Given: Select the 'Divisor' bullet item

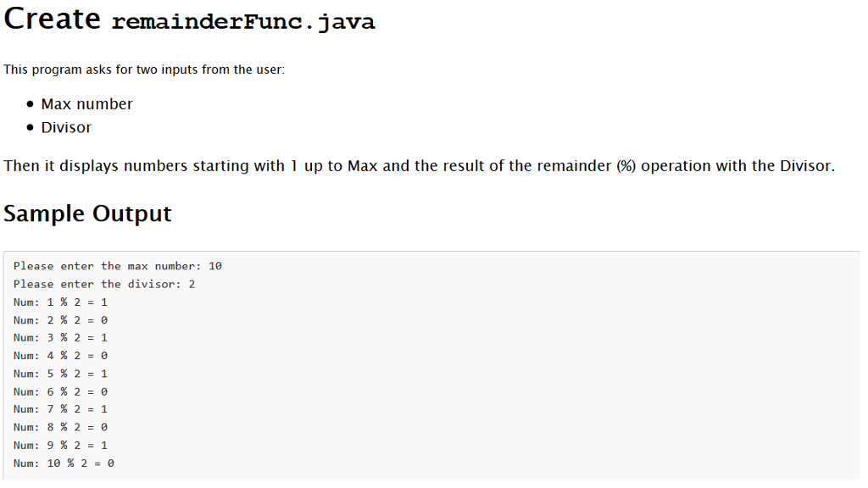Looking at the screenshot, I should click(66, 127).
